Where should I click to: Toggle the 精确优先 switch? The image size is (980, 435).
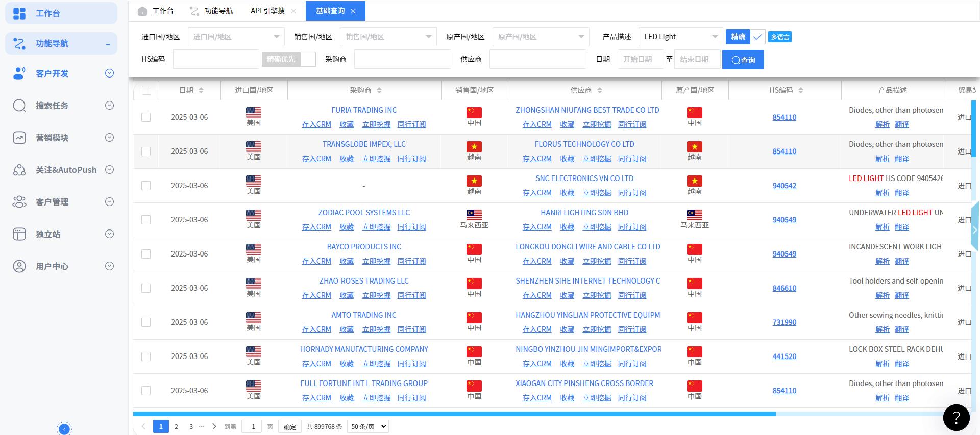[x=288, y=59]
